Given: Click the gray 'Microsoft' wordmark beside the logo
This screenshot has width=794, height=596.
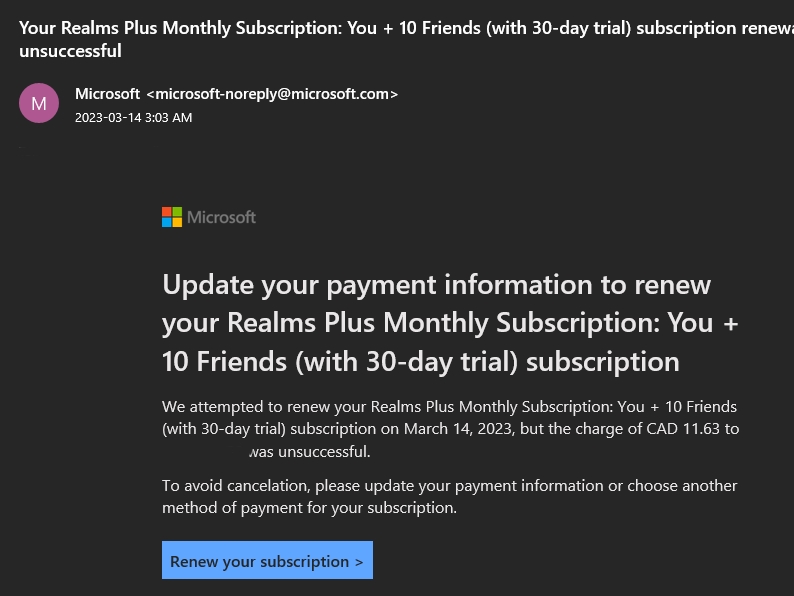Looking at the screenshot, I should click(x=222, y=217).
